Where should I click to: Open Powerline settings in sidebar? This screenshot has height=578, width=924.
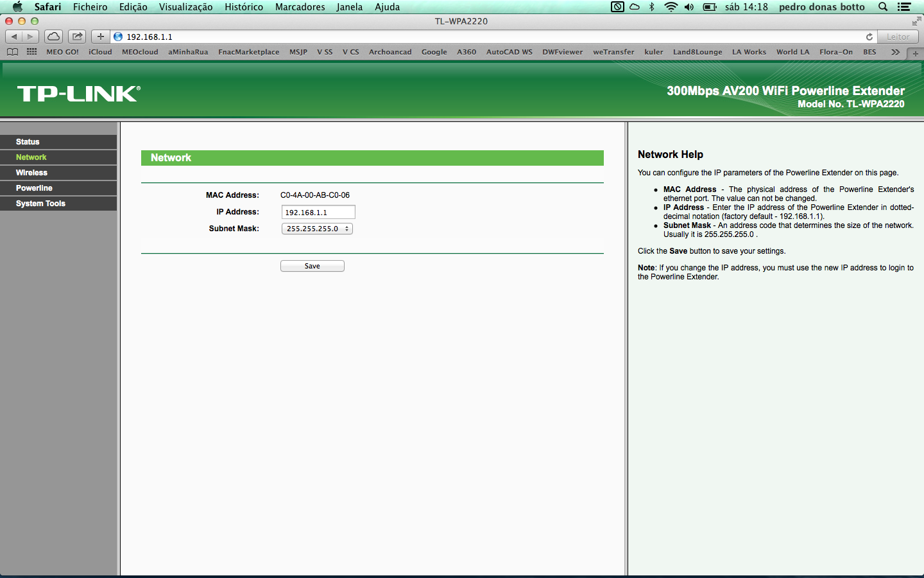tap(58, 188)
